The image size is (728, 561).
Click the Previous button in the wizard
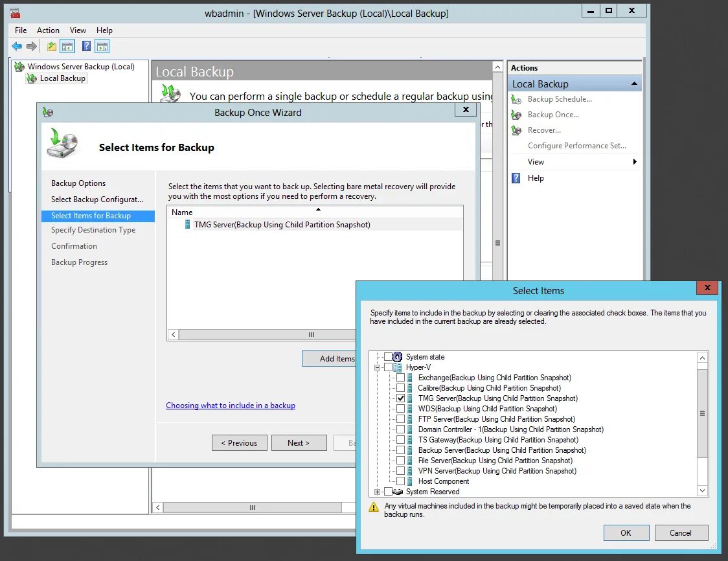coord(239,443)
